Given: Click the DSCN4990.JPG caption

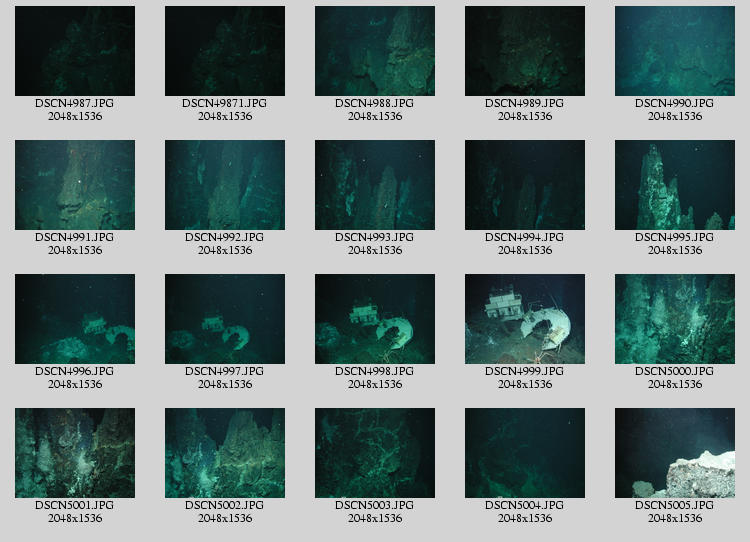Looking at the screenshot, I should [x=675, y=103].
